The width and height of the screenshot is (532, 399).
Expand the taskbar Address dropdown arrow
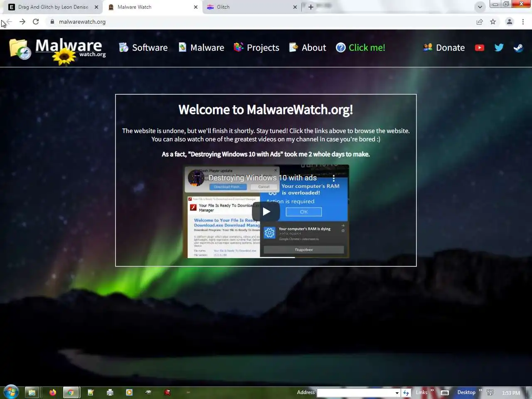(x=397, y=392)
